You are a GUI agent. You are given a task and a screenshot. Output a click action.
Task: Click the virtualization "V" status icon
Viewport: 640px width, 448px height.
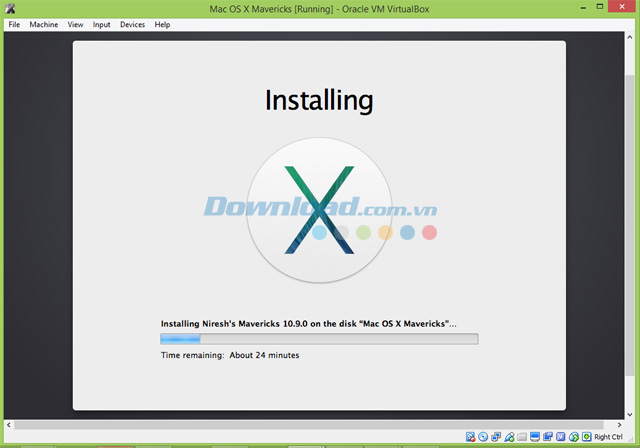[x=561, y=437]
